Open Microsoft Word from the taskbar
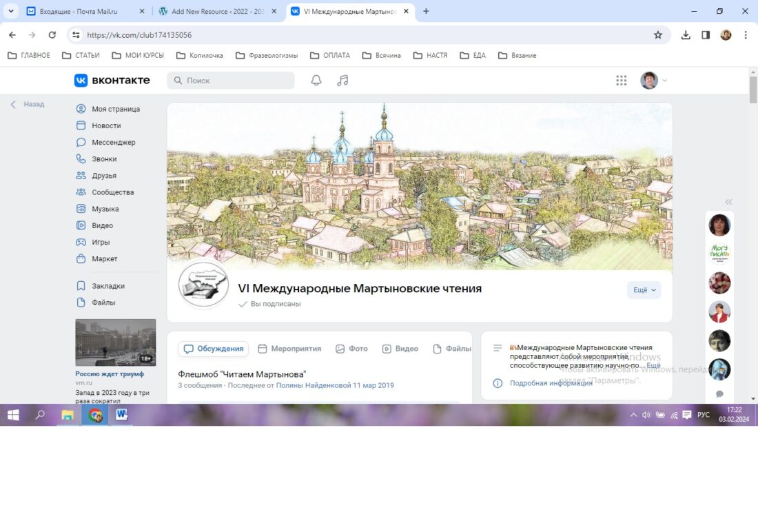The height and width of the screenshot is (532, 758). [121, 415]
